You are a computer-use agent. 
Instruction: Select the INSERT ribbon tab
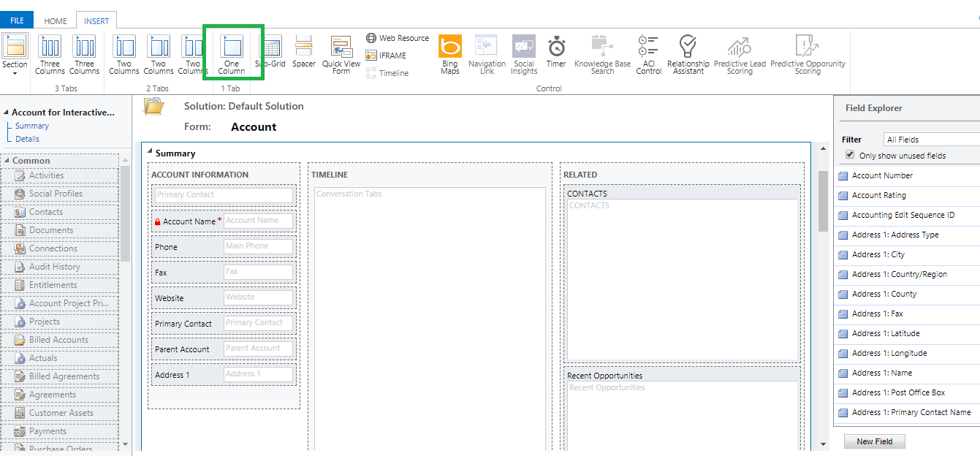click(96, 21)
